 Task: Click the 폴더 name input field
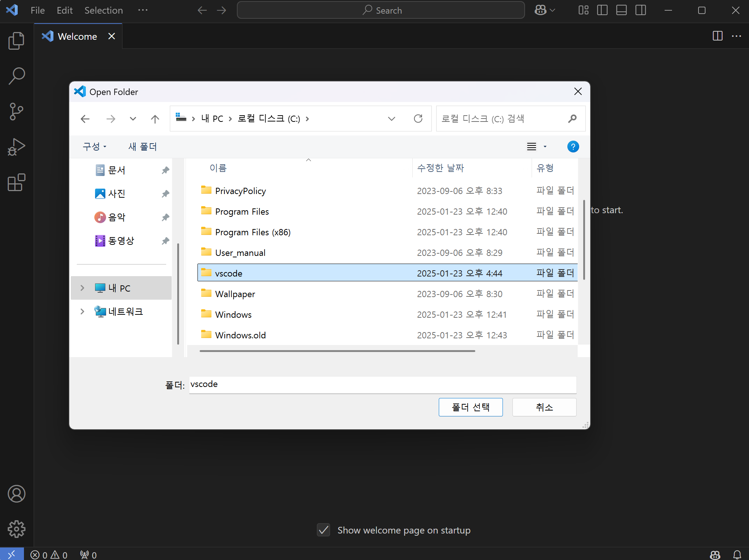click(382, 384)
